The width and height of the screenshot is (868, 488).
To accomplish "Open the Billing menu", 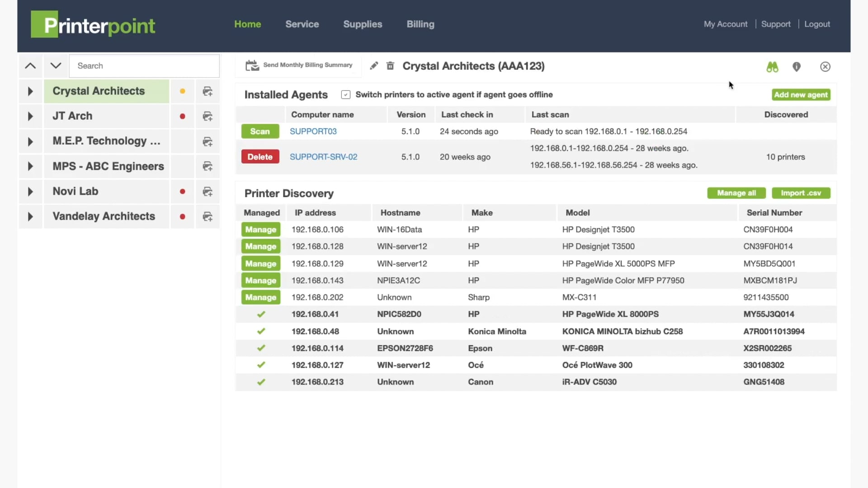I will [420, 24].
